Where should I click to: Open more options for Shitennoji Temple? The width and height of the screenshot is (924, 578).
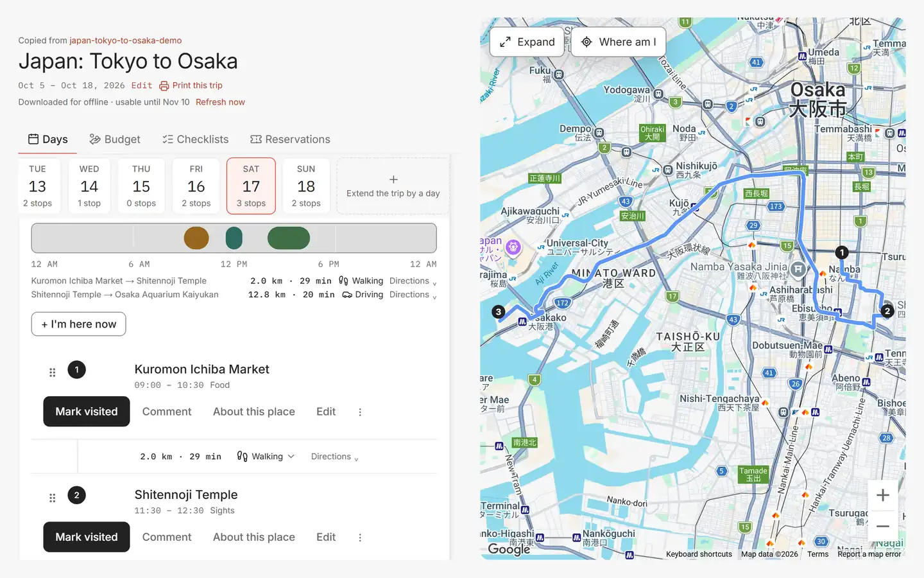tap(360, 537)
